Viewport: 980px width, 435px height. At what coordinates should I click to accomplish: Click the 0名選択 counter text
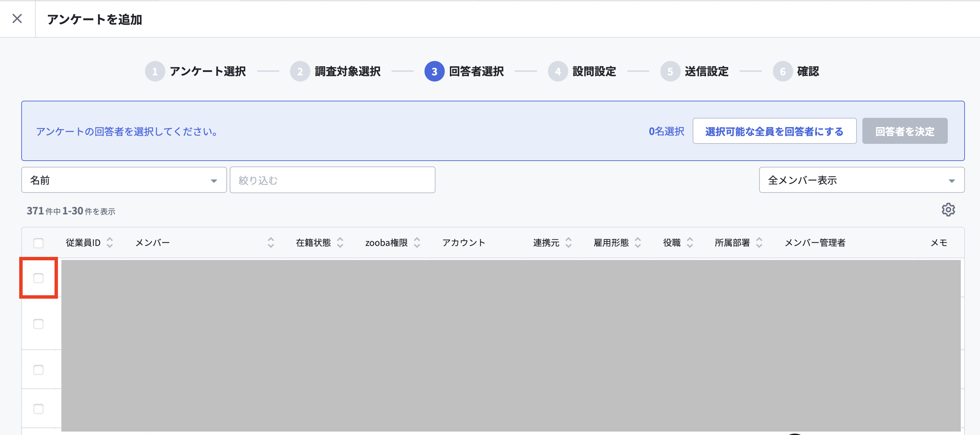[x=666, y=131]
